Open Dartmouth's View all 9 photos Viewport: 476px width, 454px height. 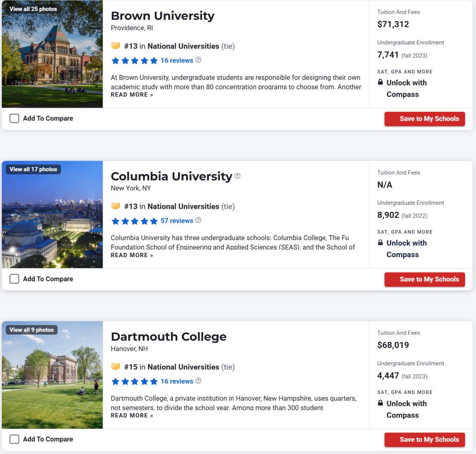tap(32, 330)
